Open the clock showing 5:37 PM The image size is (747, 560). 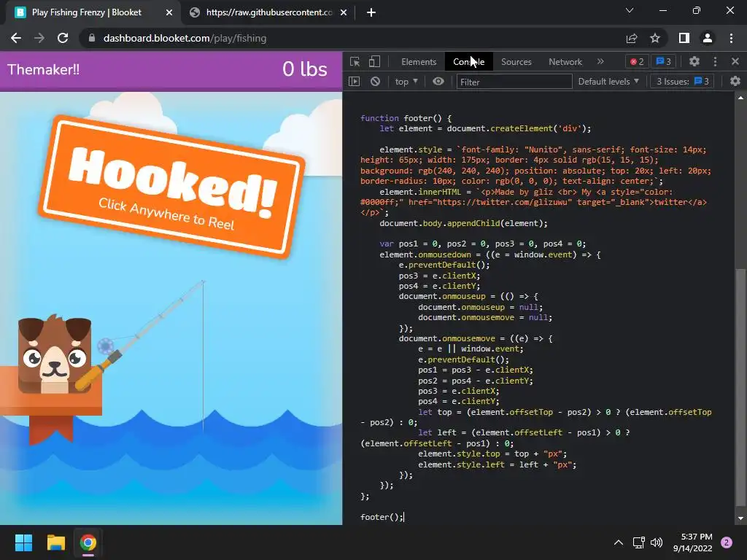click(x=693, y=542)
